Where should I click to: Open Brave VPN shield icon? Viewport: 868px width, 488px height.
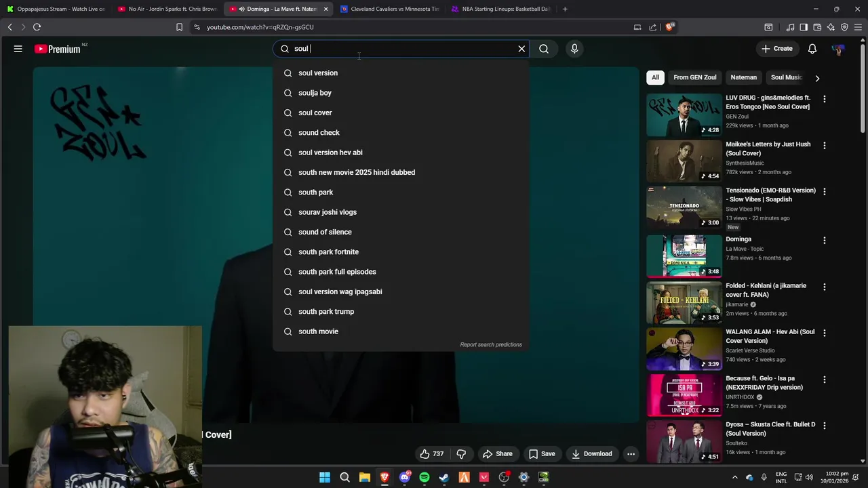[x=844, y=27]
